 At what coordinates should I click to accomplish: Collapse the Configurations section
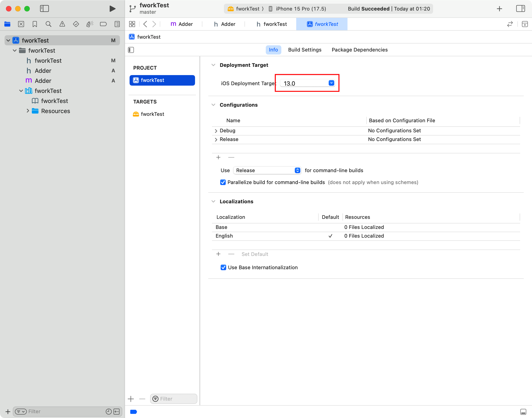[213, 105]
